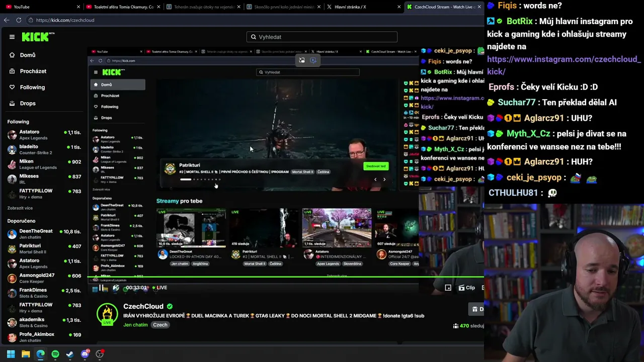Viewport: 644px width, 362px height.
Task: Reload the page with the refresh icon
Action: [19, 20]
